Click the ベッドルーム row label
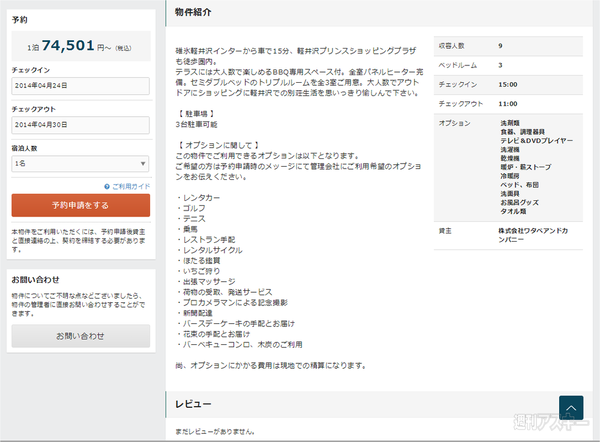Image resolution: width=600 pixels, height=442 pixels. 458,65
